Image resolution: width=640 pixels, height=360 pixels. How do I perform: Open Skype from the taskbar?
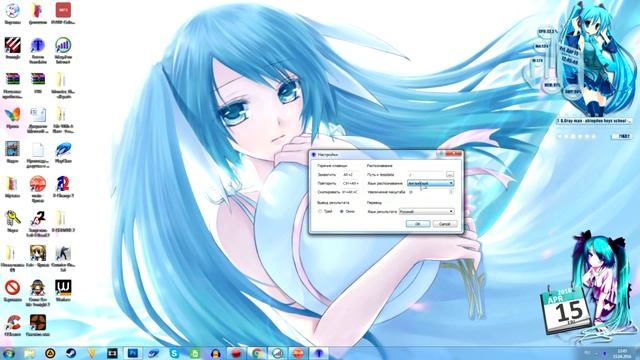pyautogui.click(x=174, y=353)
